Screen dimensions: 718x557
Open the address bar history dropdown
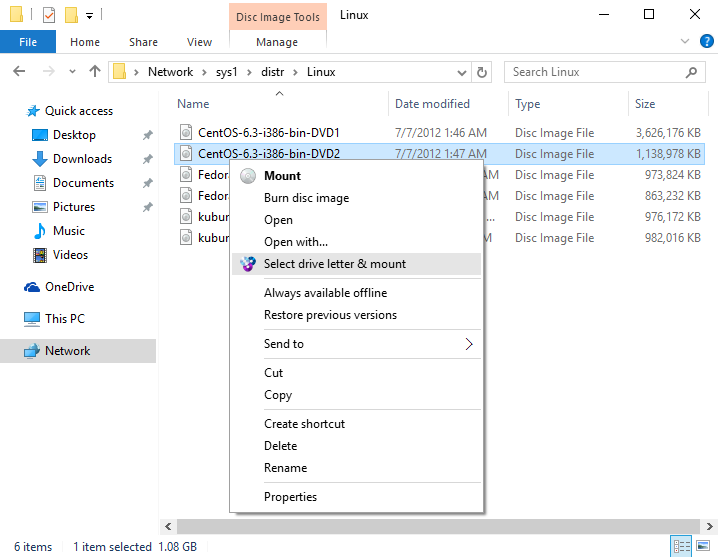[463, 72]
